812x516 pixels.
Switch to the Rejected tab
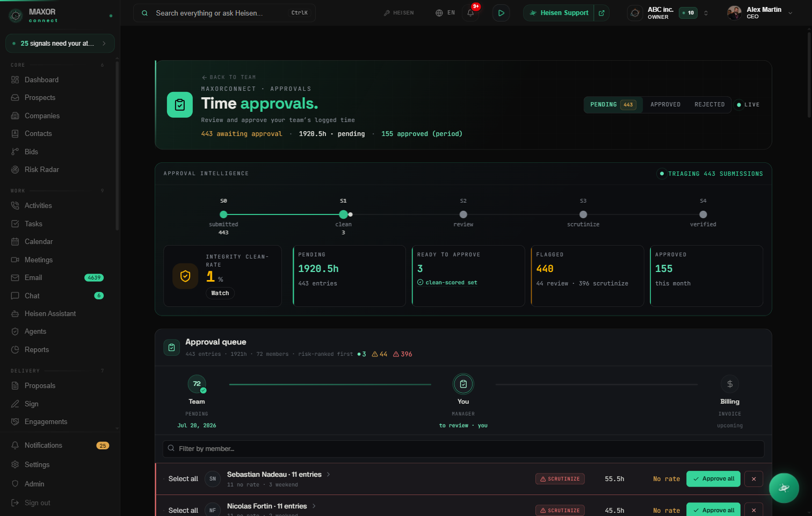tap(709, 105)
